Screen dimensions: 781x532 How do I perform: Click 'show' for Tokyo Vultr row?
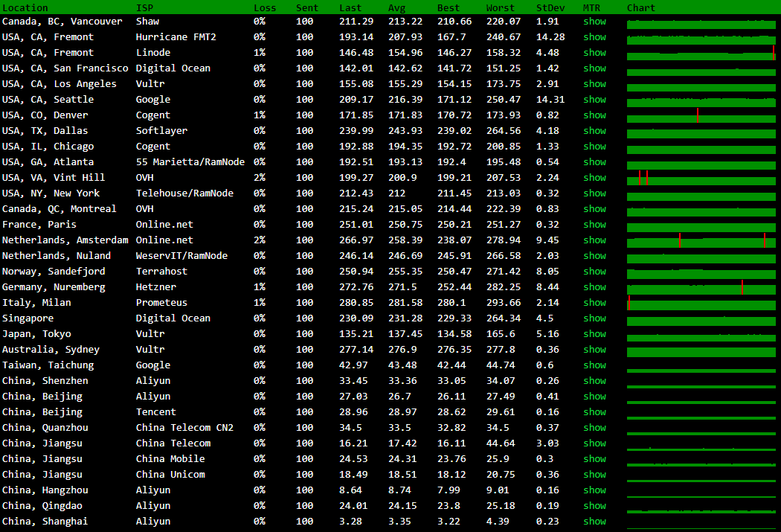[595, 334]
